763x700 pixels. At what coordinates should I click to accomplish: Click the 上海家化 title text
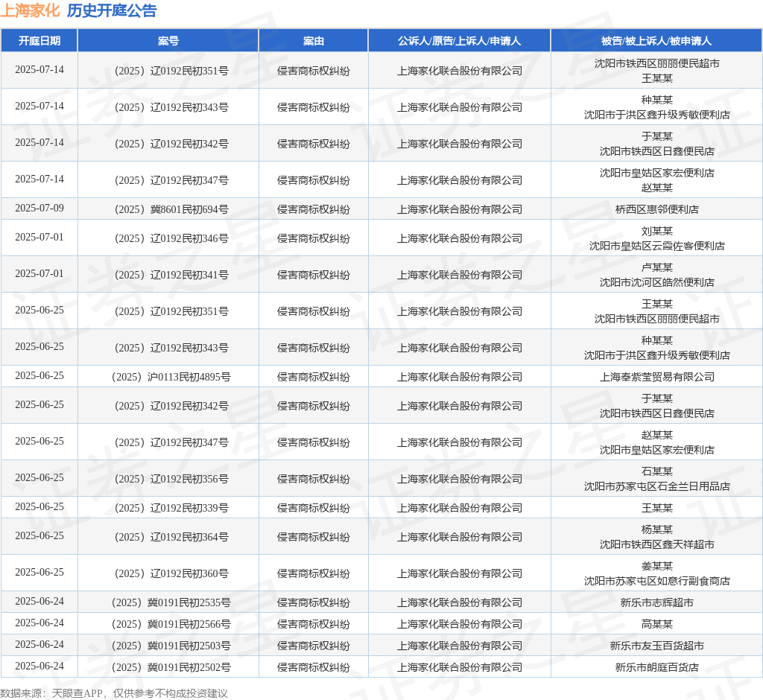pos(30,10)
